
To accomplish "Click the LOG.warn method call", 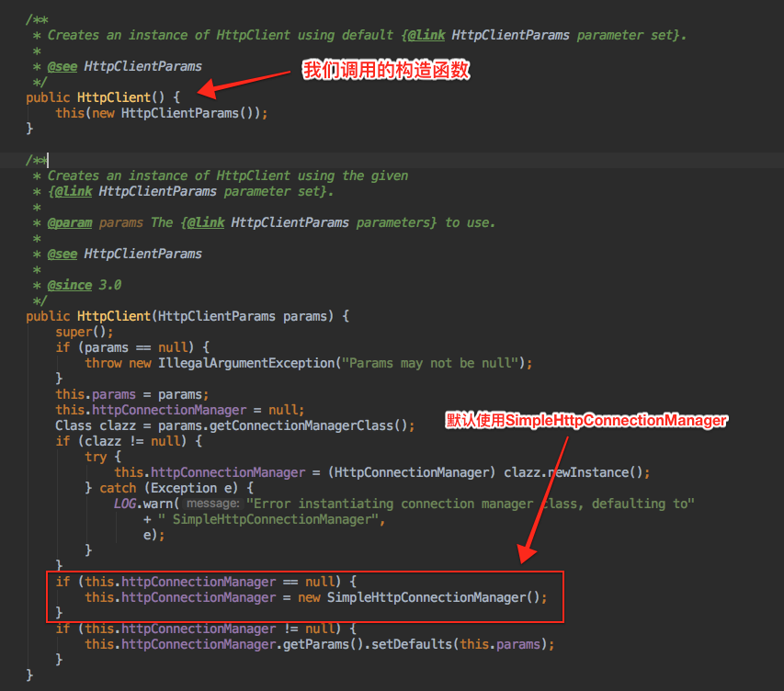I will tap(143, 504).
